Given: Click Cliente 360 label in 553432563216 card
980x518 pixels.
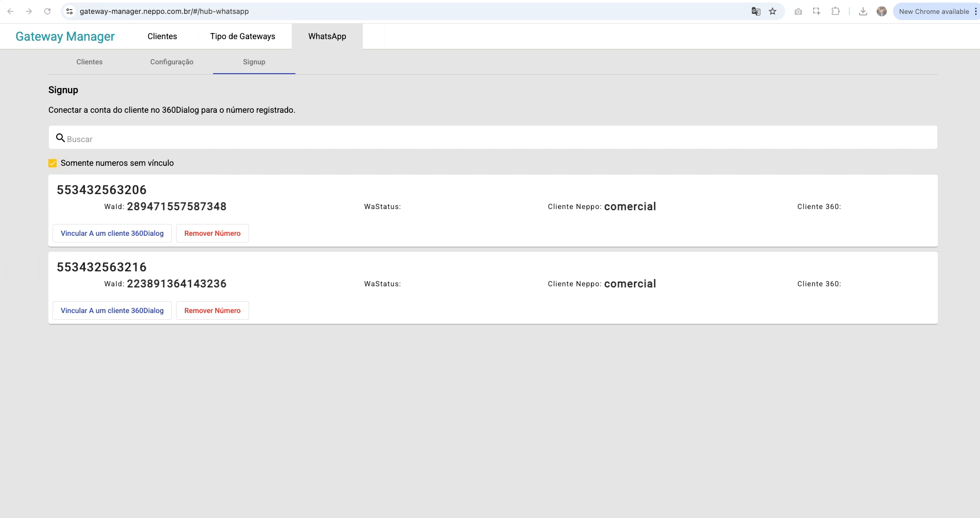Looking at the screenshot, I should pos(819,284).
